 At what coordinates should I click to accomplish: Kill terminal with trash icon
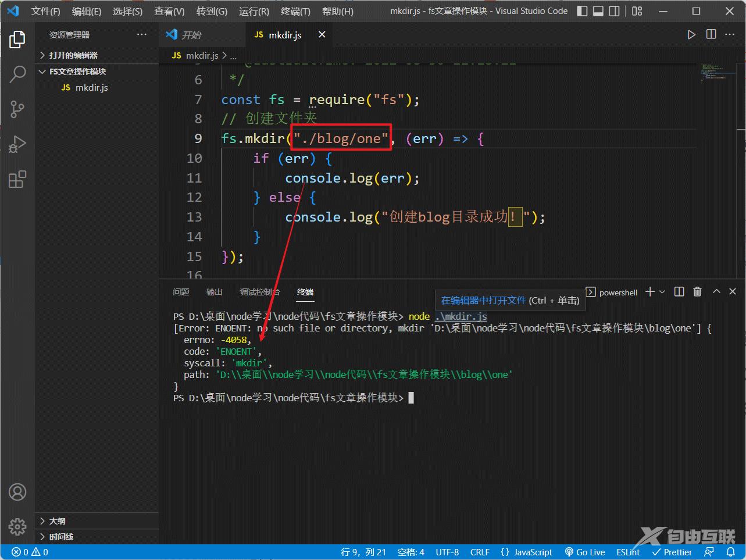(x=698, y=292)
